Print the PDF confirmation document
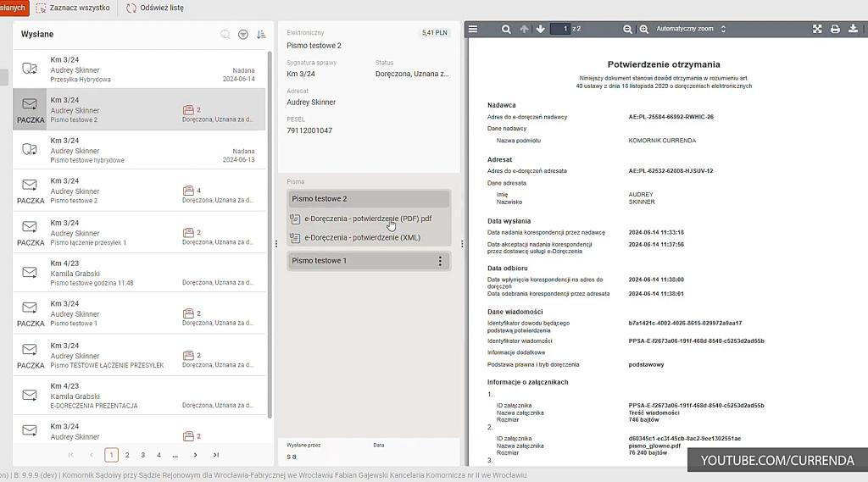Image resolution: width=868 pixels, height=482 pixels. [835, 29]
